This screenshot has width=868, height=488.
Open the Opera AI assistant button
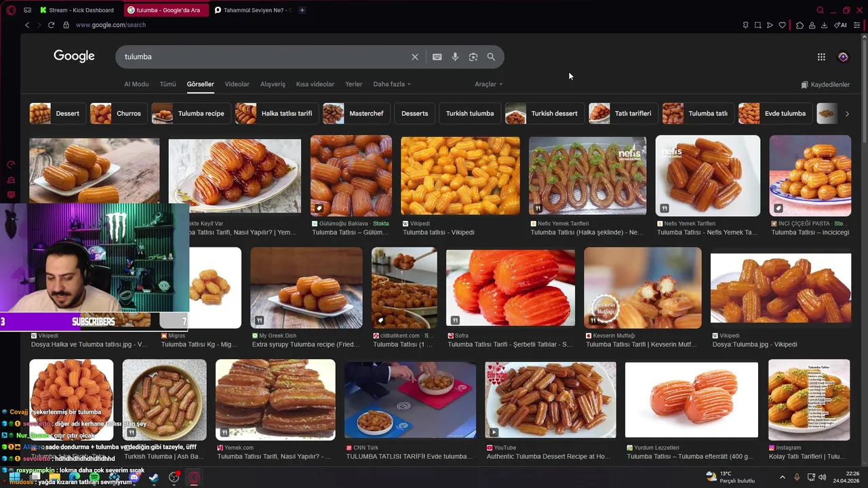(840, 25)
